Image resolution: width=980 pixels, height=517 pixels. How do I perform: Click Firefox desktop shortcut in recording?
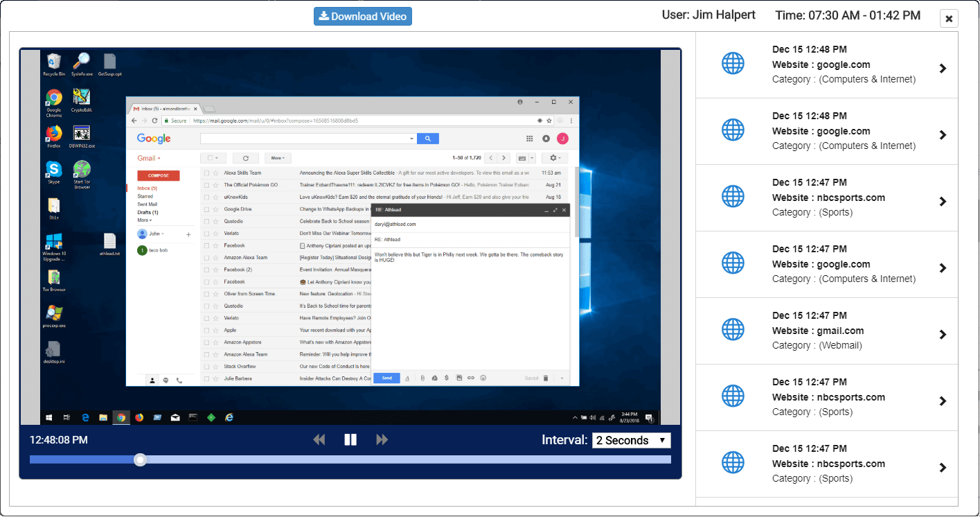coord(54,136)
